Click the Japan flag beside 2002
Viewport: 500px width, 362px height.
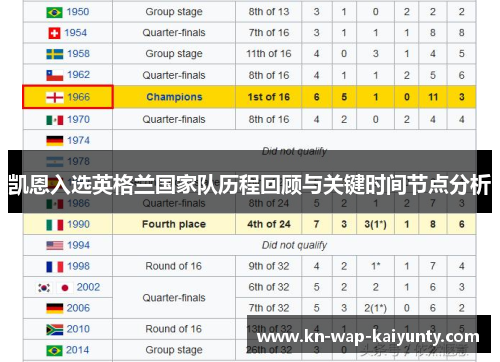point(65,288)
